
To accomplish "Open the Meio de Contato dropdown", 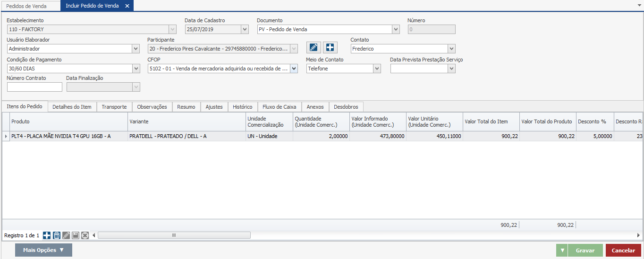I will (377, 69).
